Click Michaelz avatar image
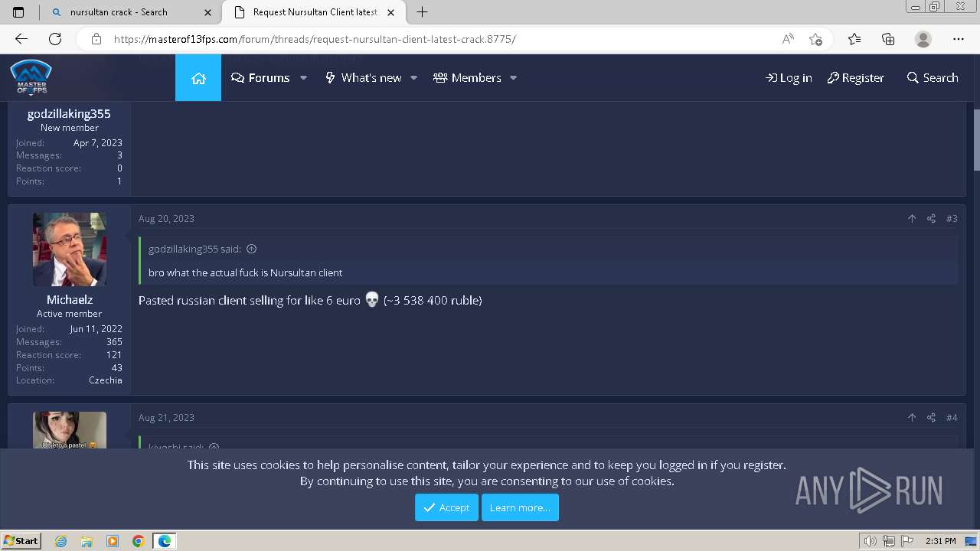Image resolution: width=980 pixels, height=551 pixels. (70, 249)
